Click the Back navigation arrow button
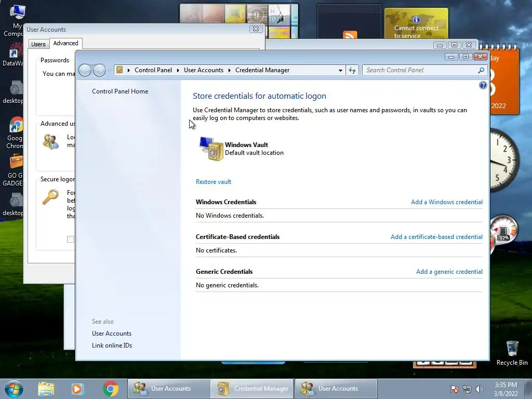The height and width of the screenshot is (399, 532). point(85,70)
